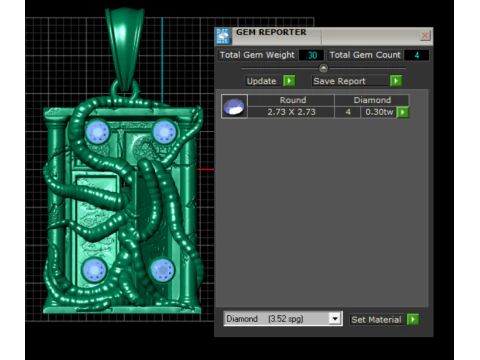Click the green arrow beside Set Material
This screenshot has width=480, height=360.
413,319
